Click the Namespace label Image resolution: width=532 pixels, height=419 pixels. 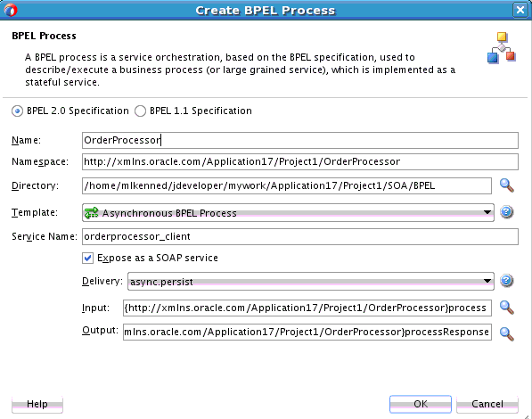point(40,162)
